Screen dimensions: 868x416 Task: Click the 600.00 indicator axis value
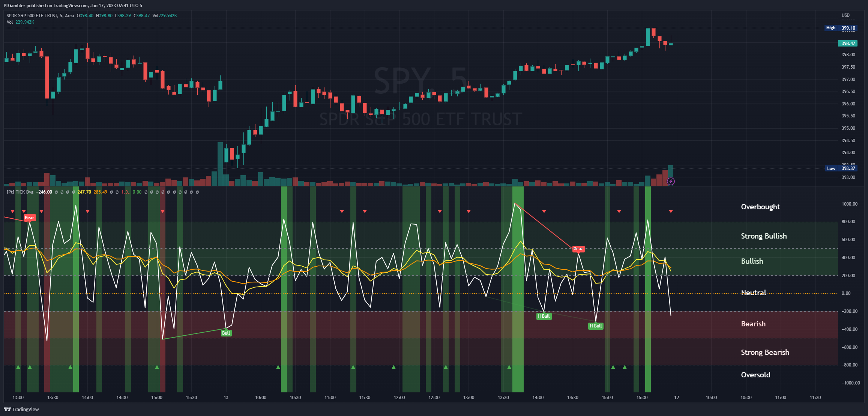pos(848,240)
